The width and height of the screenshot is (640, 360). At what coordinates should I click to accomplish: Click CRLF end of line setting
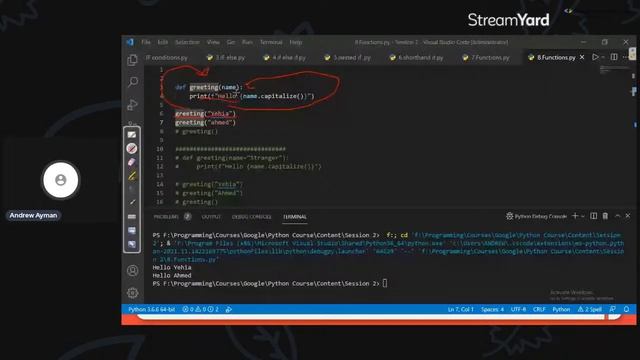pos(539,309)
